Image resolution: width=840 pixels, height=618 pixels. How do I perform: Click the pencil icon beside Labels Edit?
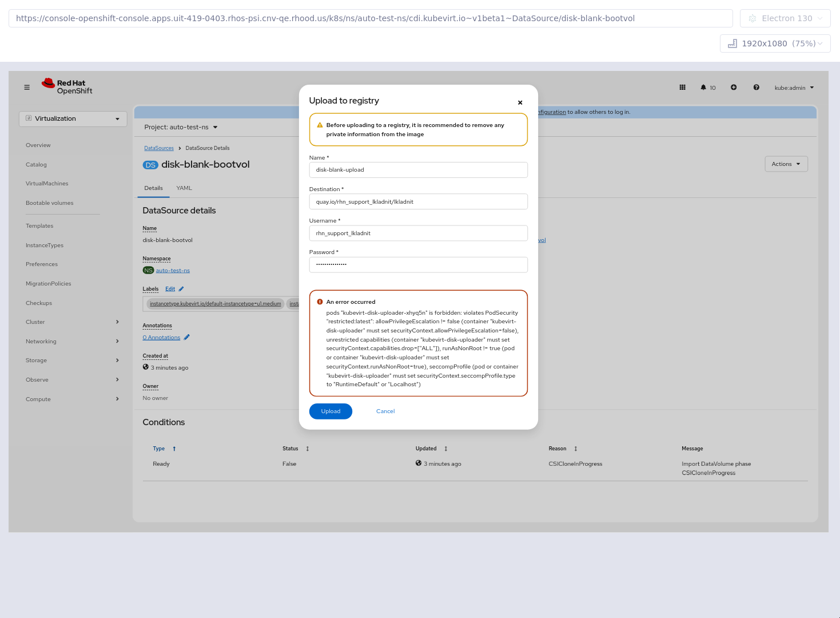(x=181, y=289)
